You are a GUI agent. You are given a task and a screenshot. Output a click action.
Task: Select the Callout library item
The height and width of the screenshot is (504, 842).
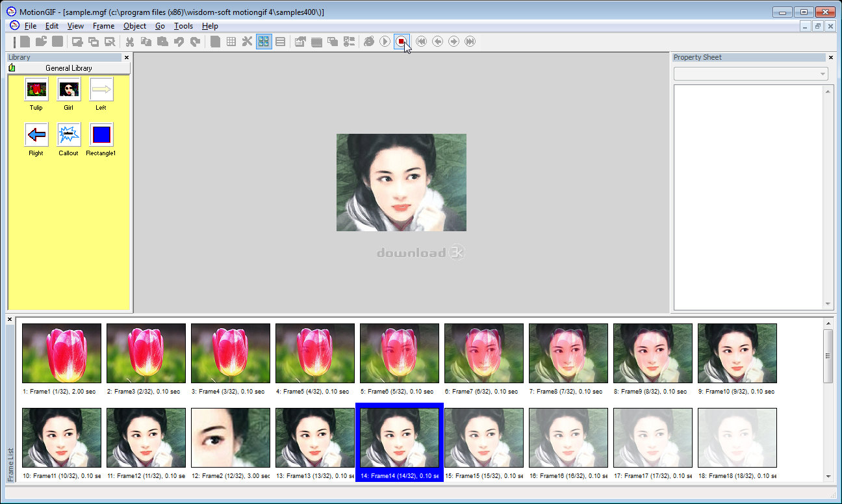(x=69, y=139)
